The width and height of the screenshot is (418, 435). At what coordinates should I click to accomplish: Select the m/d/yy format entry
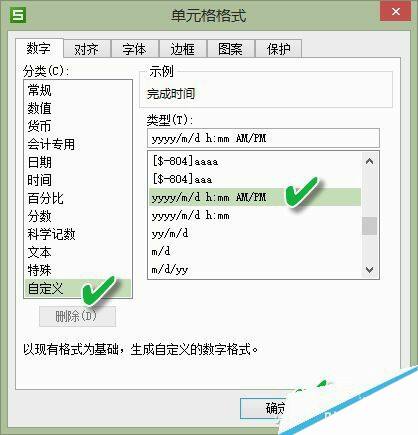(x=255, y=269)
